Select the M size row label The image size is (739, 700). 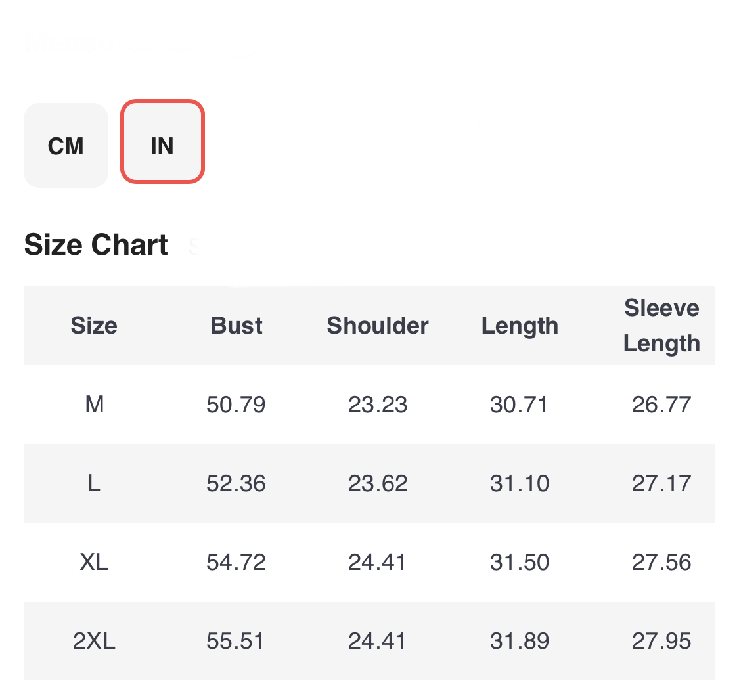coord(94,404)
